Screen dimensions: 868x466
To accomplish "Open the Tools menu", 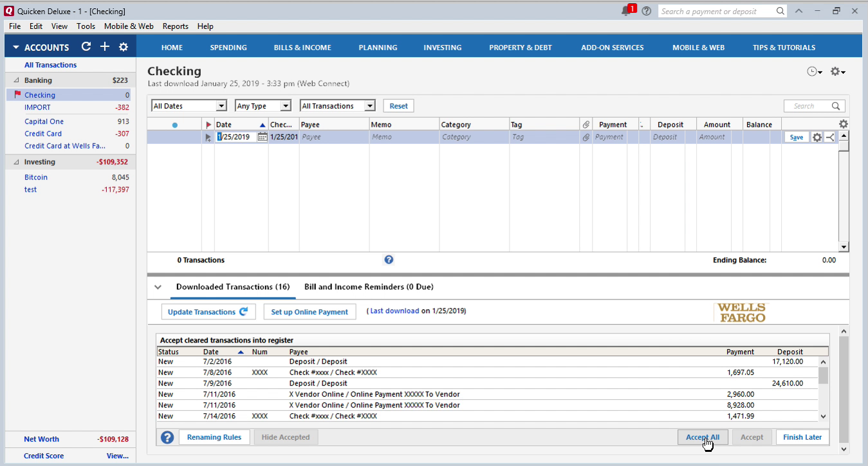I will (86, 26).
